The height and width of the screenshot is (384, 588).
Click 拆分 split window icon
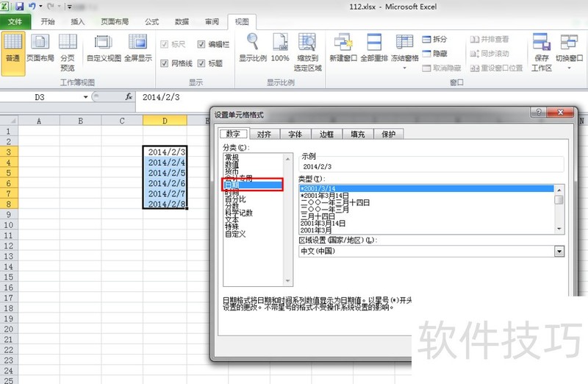(434, 39)
